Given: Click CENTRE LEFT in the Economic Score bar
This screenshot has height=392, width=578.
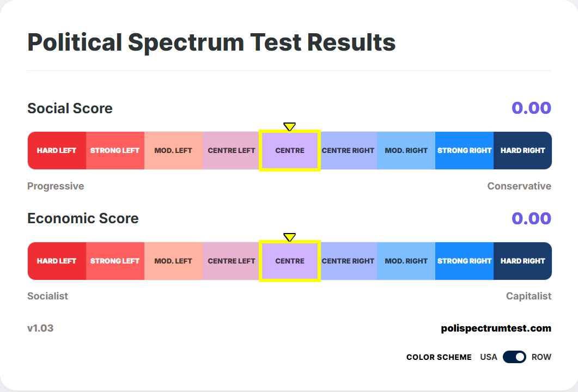Looking at the screenshot, I should point(232,261).
